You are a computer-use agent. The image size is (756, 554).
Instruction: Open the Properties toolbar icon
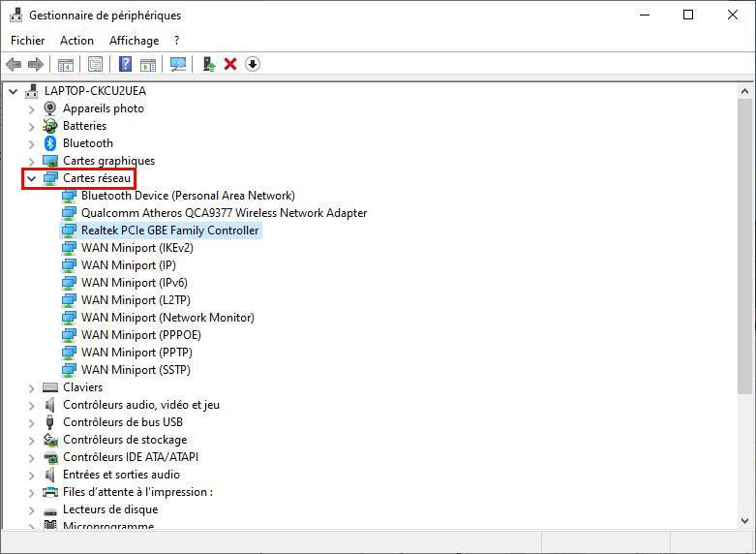pyautogui.click(x=95, y=64)
